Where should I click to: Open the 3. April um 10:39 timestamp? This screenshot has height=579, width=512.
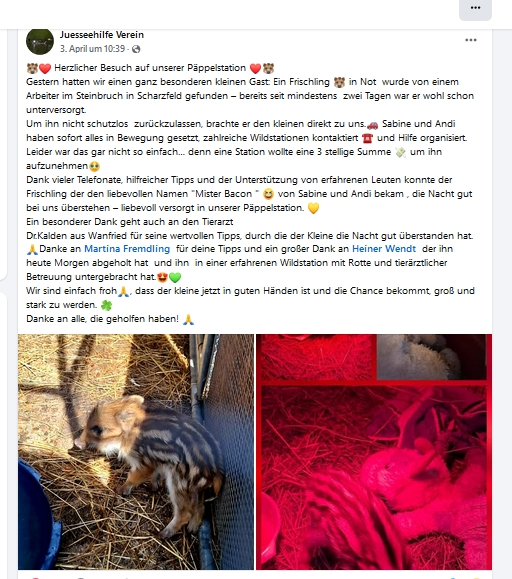click(x=93, y=49)
